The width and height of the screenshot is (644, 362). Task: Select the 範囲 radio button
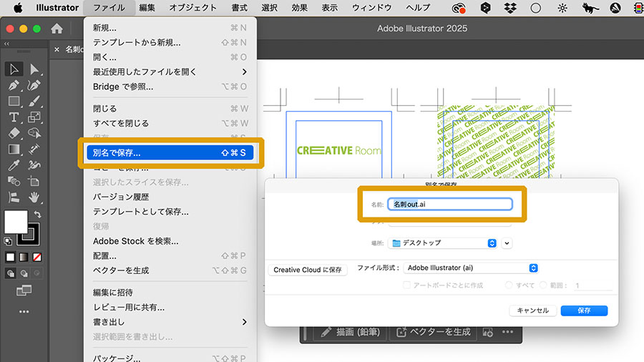(543, 285)
